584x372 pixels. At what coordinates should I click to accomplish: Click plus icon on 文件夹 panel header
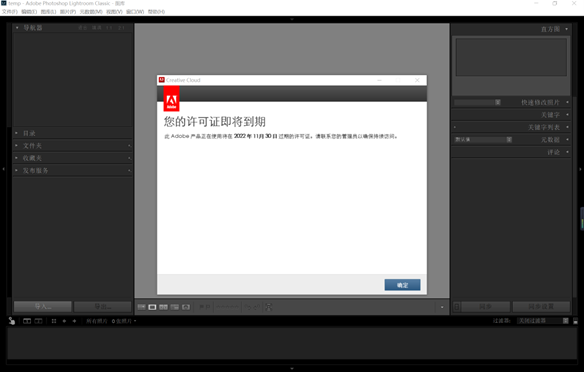click(129, 146)
